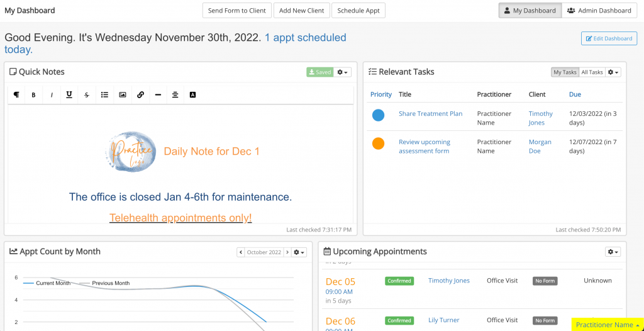Toggle the Current Month series in the chart legend
This screenshot has height=331, width=644.
point(47,283)
